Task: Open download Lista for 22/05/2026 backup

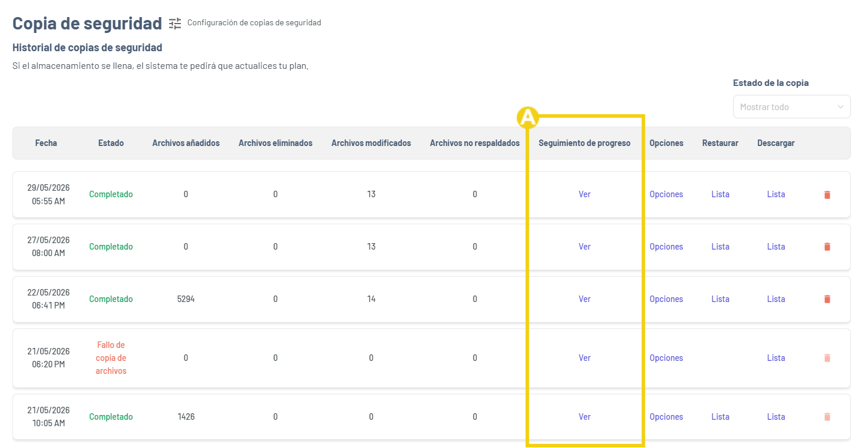Action: 776,299
